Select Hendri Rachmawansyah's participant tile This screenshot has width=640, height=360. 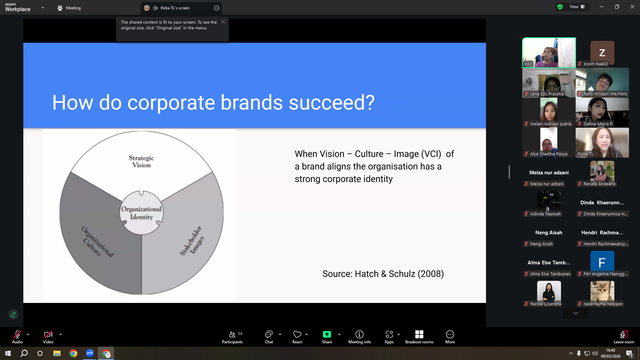tap(602, 233)
